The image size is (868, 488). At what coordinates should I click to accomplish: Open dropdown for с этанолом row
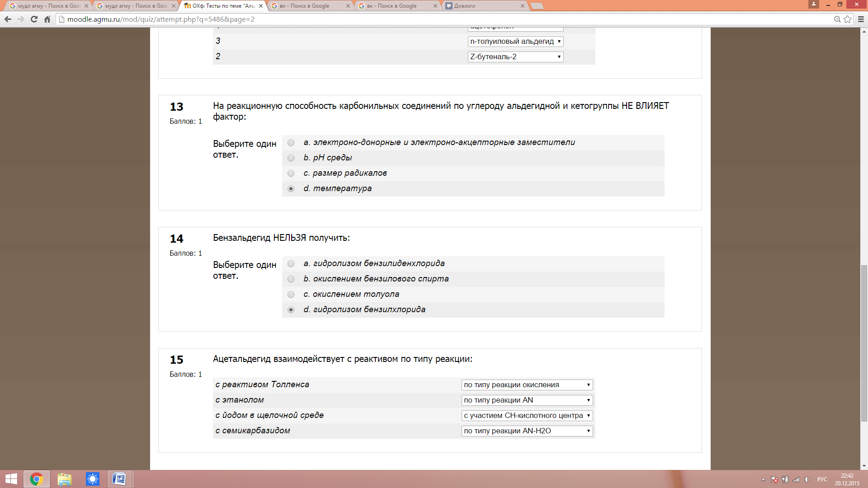pyautogui.click(x=527, y=400)
